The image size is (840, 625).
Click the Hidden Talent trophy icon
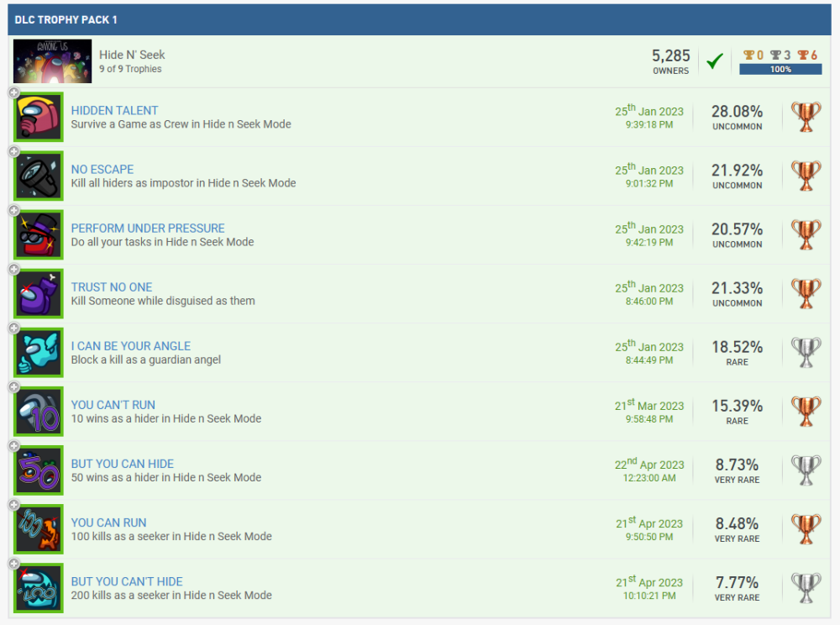pyautogui.click(x=39, y=118)
